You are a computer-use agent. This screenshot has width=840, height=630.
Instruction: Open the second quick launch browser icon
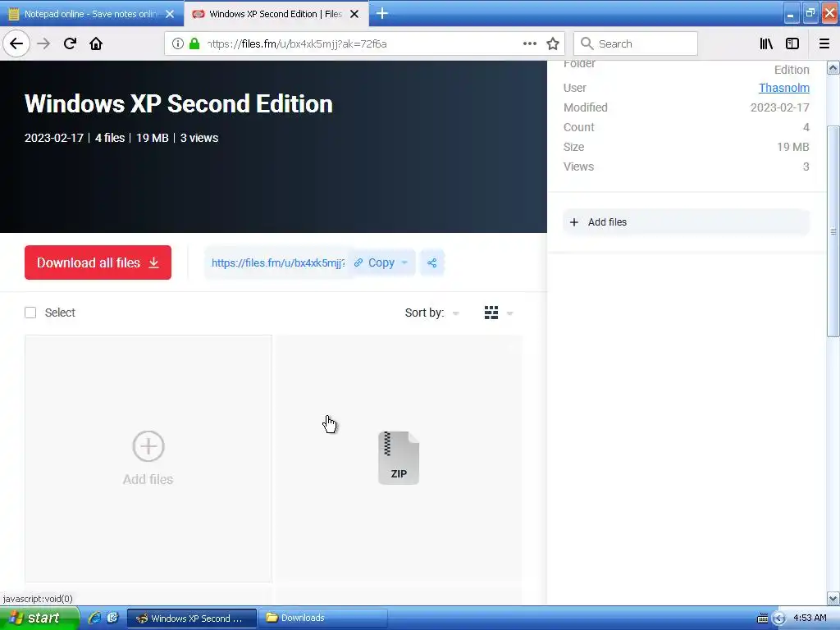click(x=112, y=618)
